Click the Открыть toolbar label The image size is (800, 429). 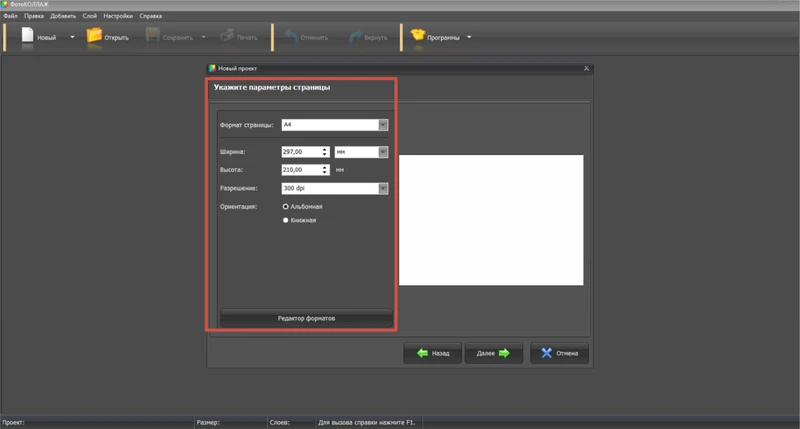pos(116,38)
